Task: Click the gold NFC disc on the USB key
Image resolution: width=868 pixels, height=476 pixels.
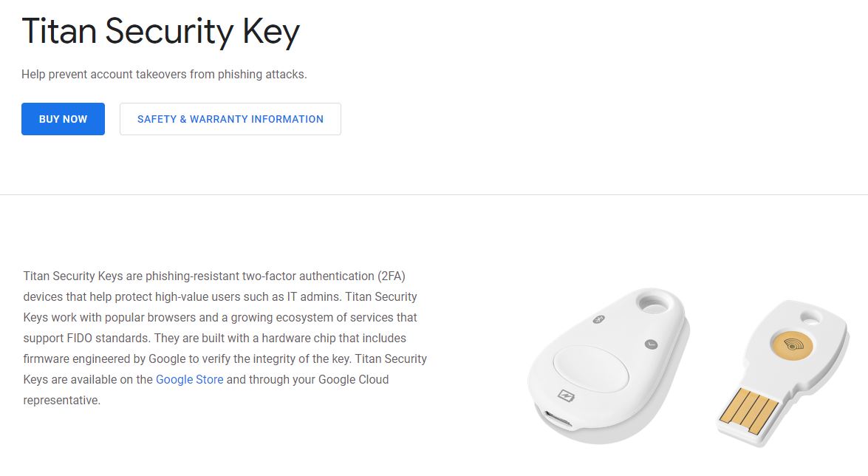Action: pyautogui.click(x=791, y=344)
